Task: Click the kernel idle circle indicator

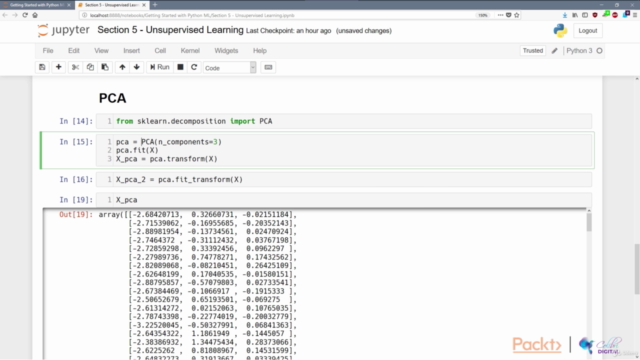Action: point(599,51)
